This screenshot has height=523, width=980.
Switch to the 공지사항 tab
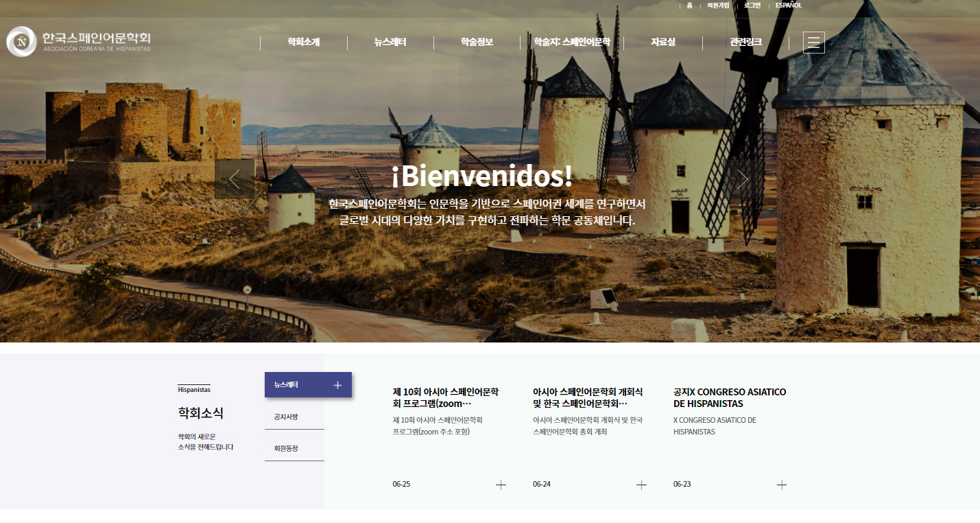286,417
